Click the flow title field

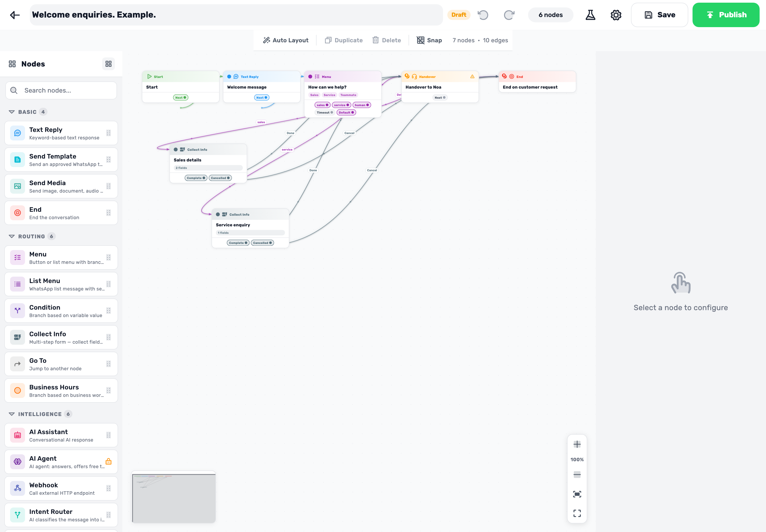[x=236, y=15]
